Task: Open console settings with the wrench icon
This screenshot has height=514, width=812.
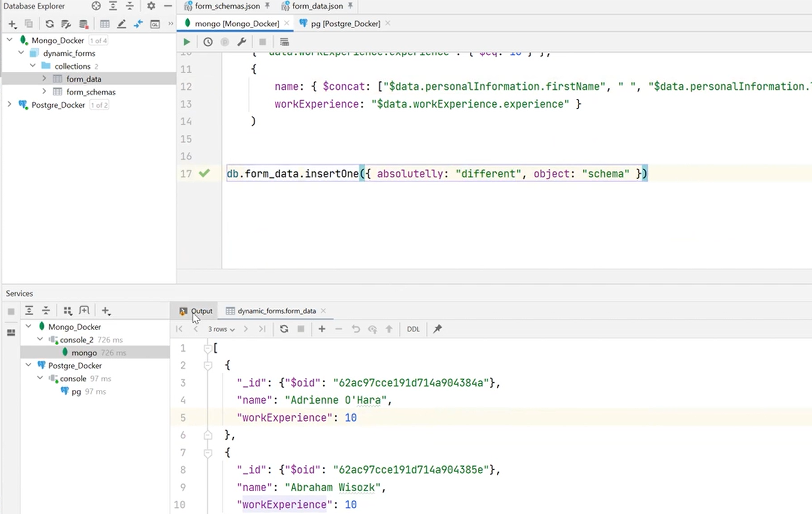Action: (x=242, y=41)
